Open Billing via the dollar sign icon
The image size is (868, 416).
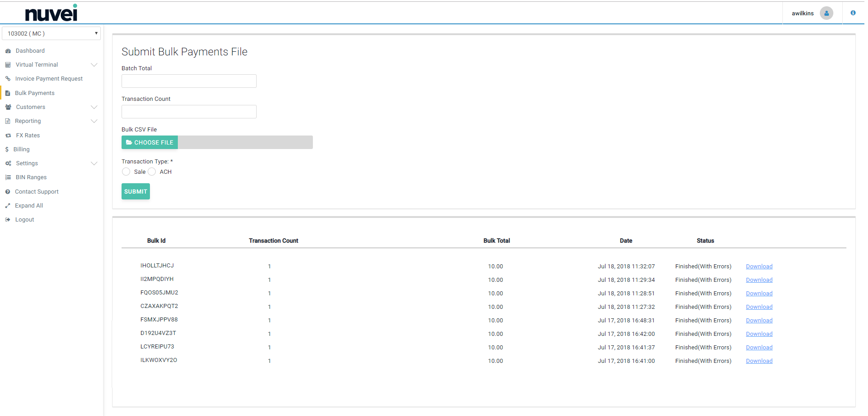(8, 149)
